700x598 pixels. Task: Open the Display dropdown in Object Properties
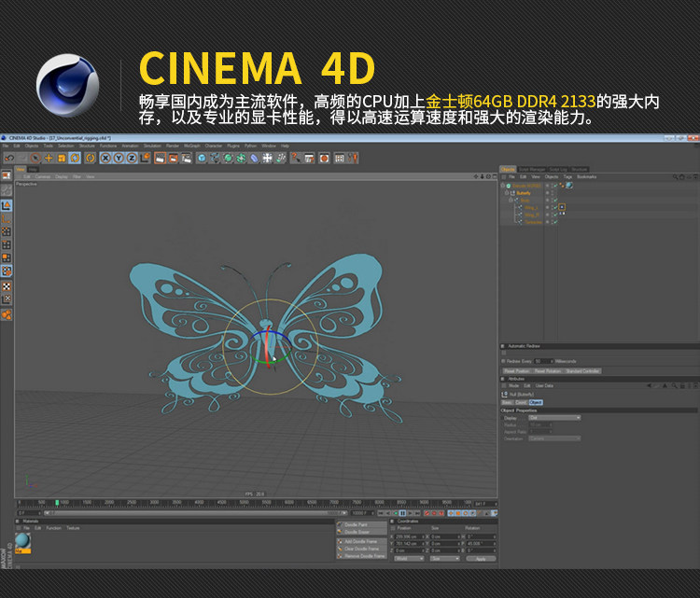click(554, 418)
